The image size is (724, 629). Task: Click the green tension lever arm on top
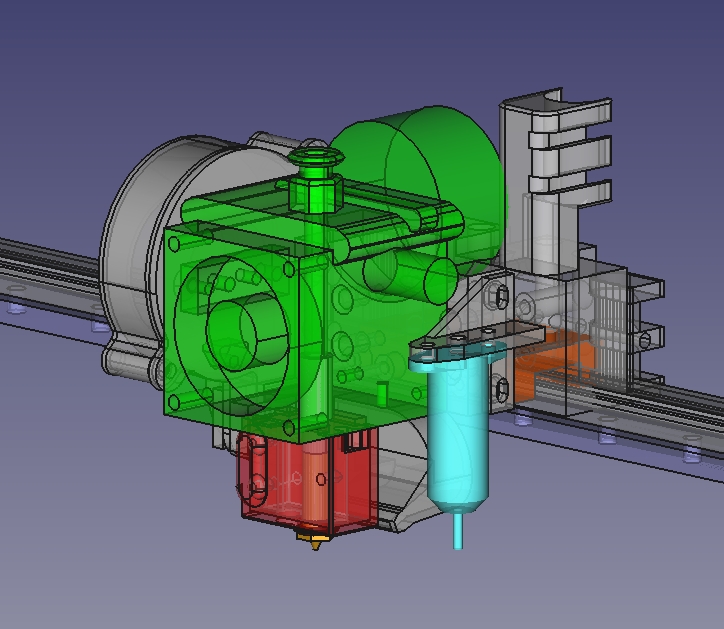(400, 220)
